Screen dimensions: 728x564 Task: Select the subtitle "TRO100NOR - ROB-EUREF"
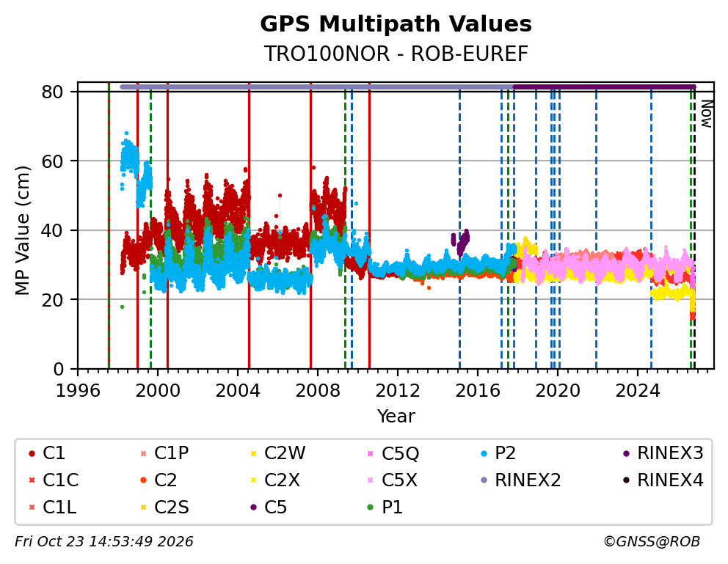point(396,54)
